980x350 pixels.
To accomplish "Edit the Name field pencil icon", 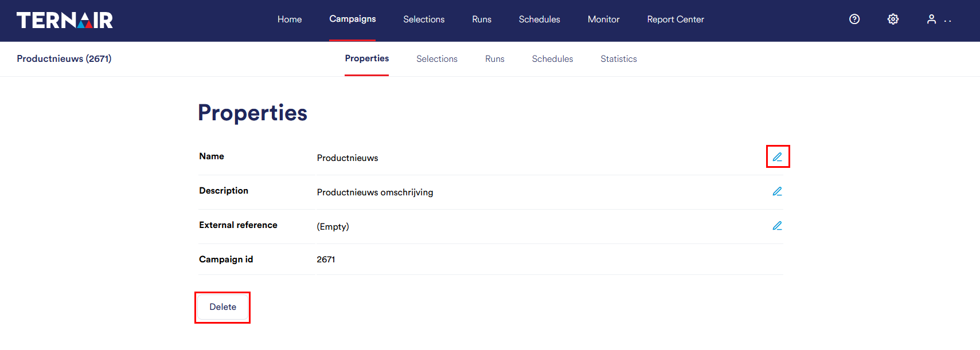I will [x=778, y=157].
